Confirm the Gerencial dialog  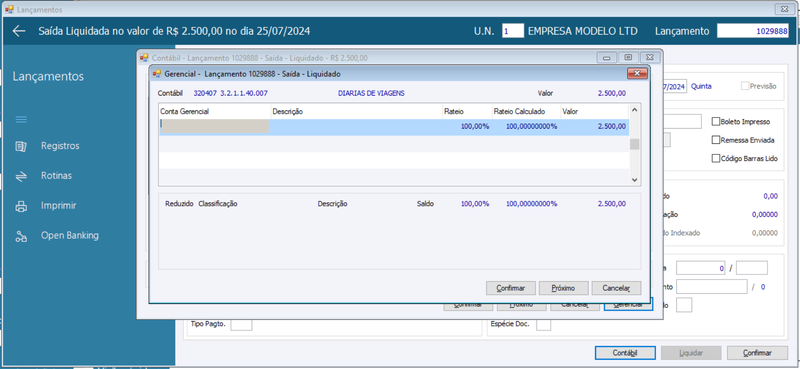pos(511,288)
